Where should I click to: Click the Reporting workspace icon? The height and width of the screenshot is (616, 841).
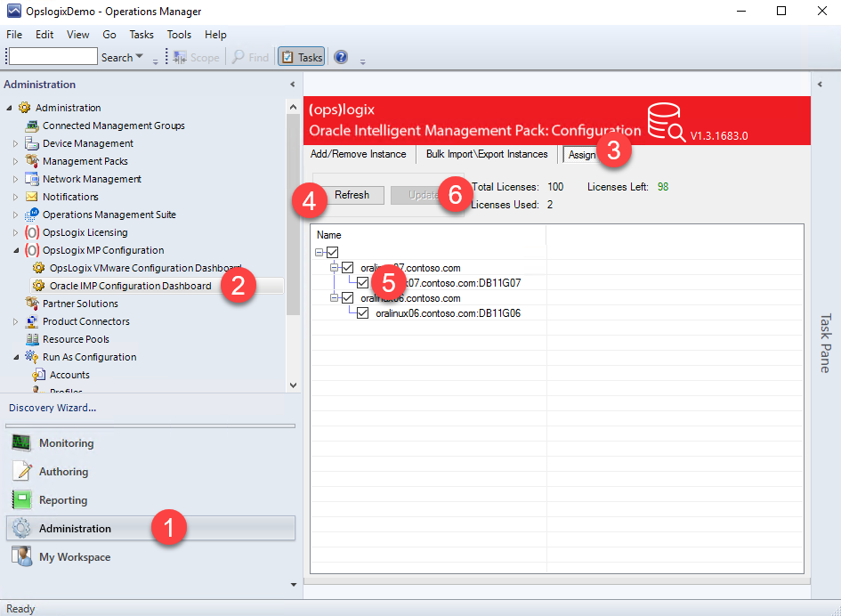(x=22, y=499)
